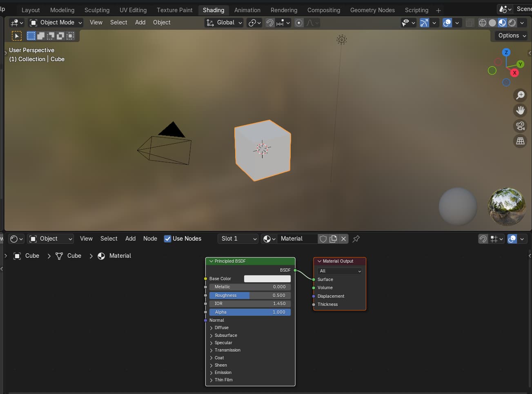Switch perspective/orthographic with the grid icon
This screenshot has width=532, height=394.
coord(520,141)
